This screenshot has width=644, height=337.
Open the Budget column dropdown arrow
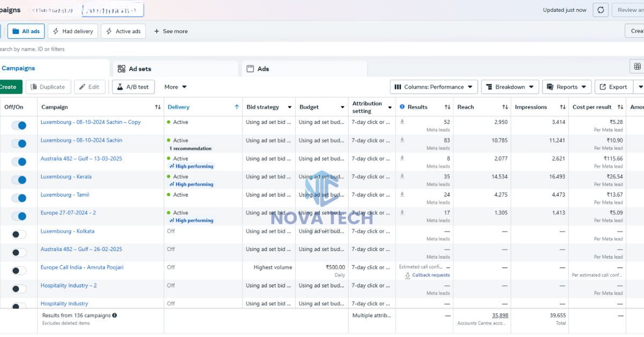(x=342, y=107)
